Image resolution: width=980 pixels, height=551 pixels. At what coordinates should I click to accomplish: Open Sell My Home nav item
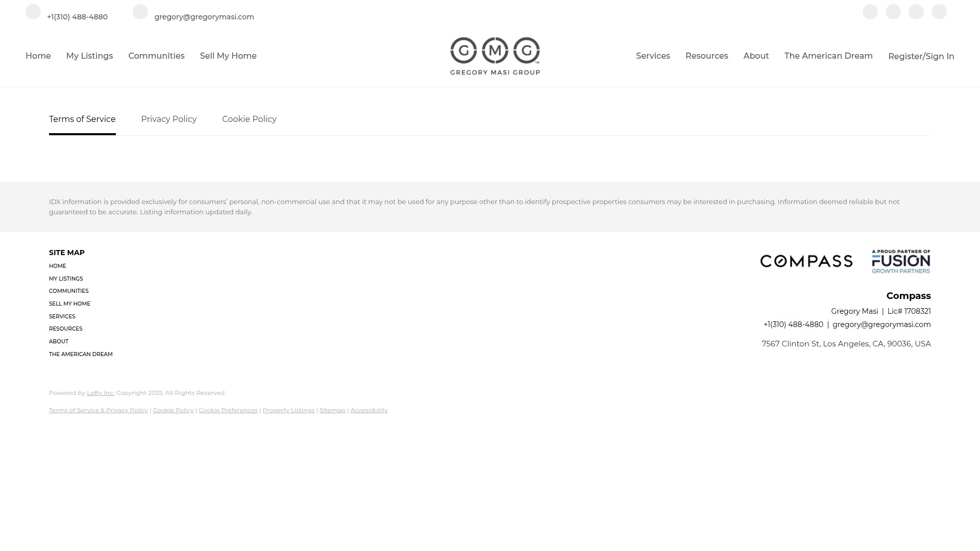tap(228, 56)
